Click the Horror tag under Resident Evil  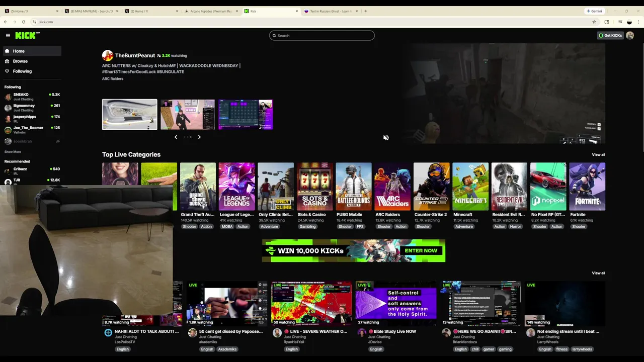tap(516, 226)
